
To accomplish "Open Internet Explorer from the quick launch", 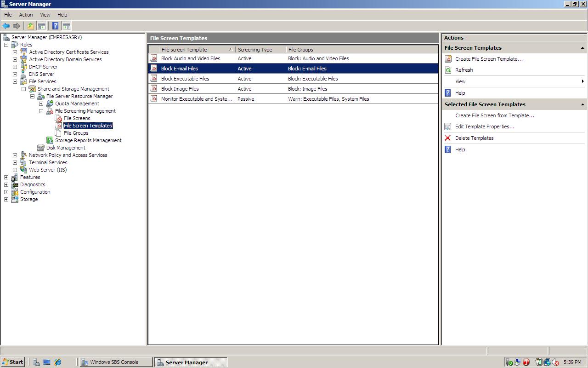I will coord(58,362).
